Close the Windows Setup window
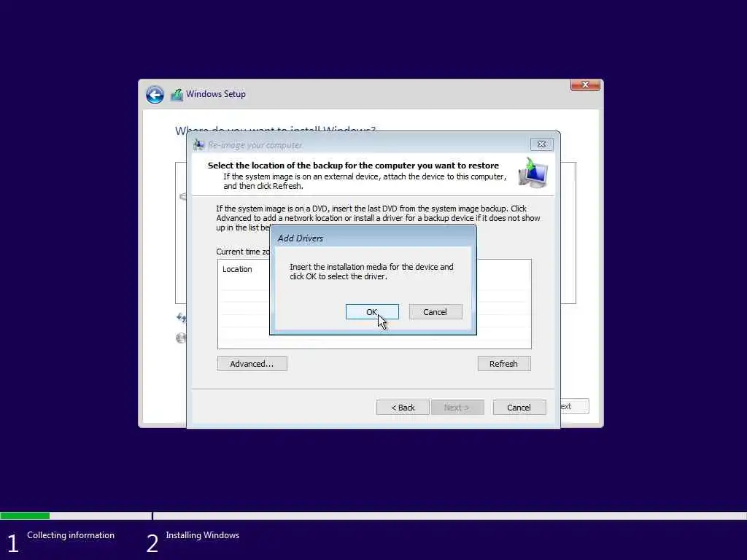 [585, 85]
